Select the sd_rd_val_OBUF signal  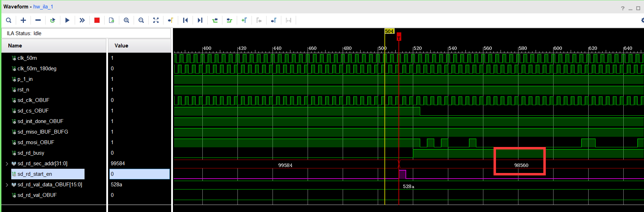coord(37,195)
